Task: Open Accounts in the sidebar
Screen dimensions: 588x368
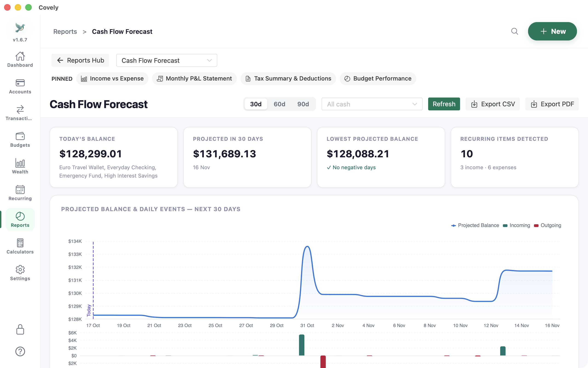Action: coord(20,86)
